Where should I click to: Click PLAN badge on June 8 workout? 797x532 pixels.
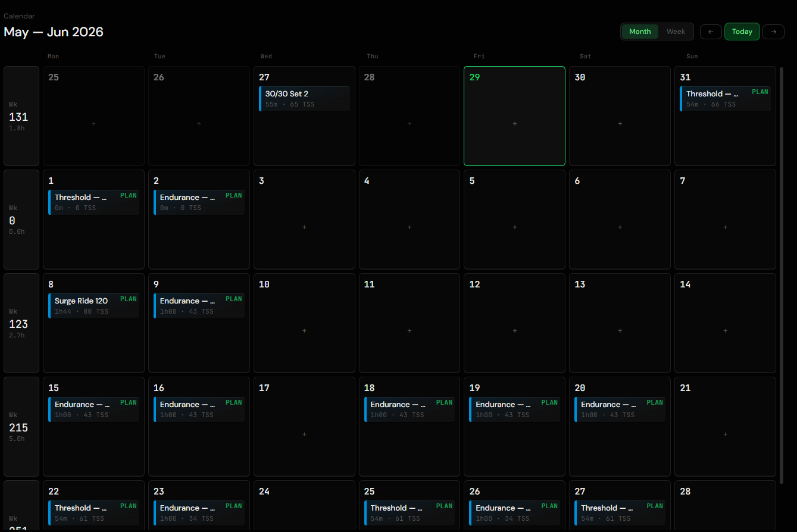click(x=129, y=299)
